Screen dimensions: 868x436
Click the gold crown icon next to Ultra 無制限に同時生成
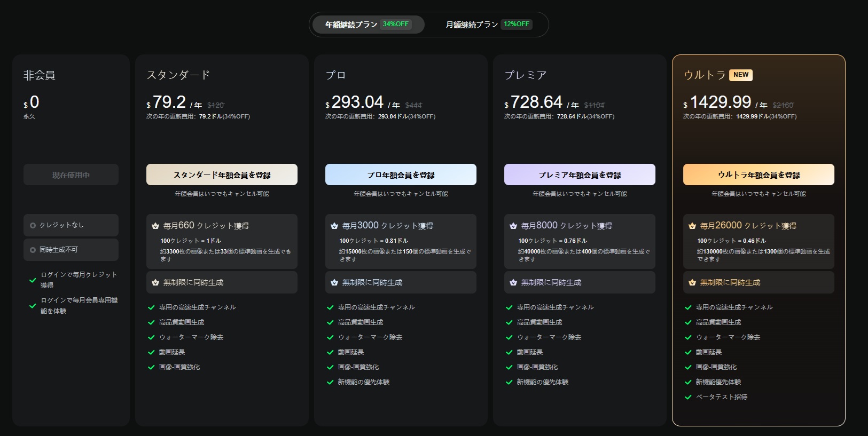(692, 283)
